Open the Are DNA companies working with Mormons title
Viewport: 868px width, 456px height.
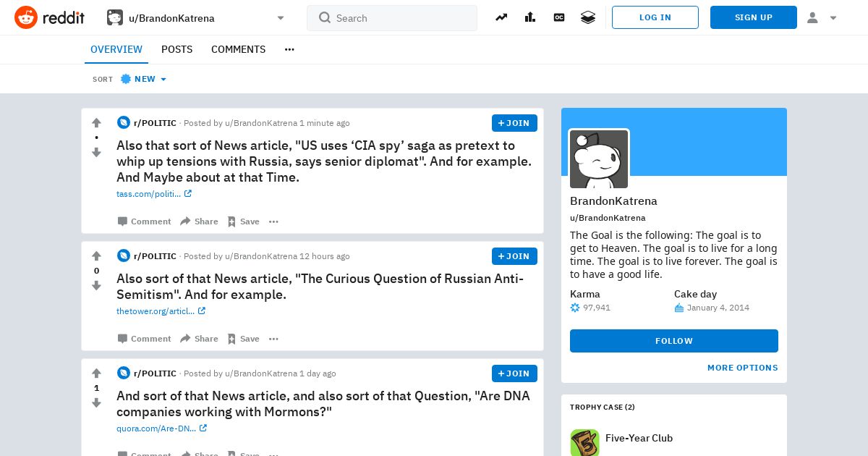click(x=323, y=404)
